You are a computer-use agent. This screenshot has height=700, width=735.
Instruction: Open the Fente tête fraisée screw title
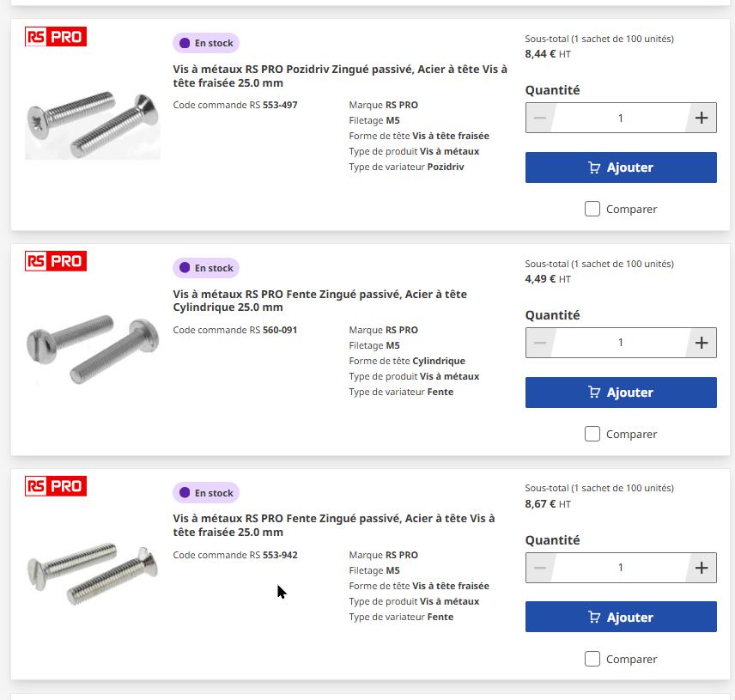pyautogui.click(x=340, y=526)
